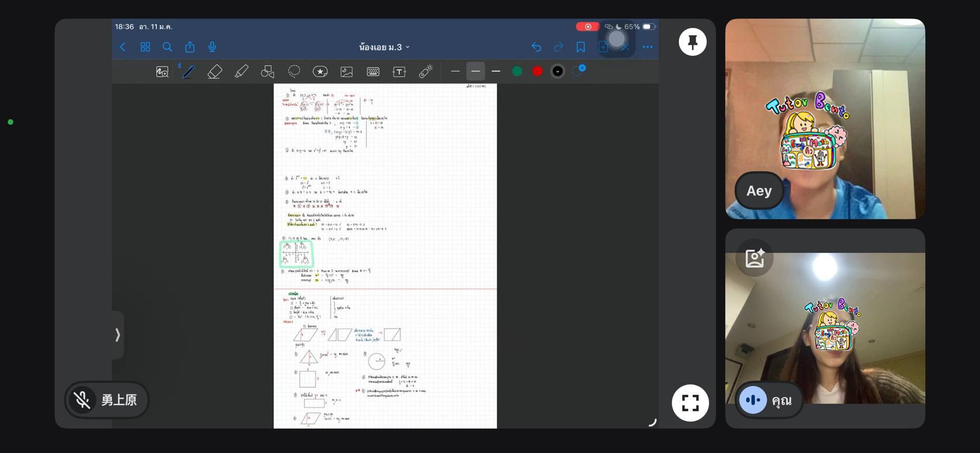Viewport: 980px width, 453px height.
Task: Select the Lasso selection tool
Action: (x=294, y=72)
